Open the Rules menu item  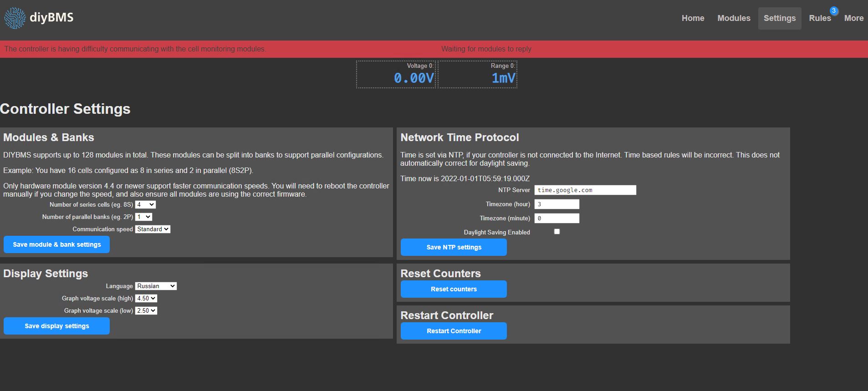click(820, 18)
